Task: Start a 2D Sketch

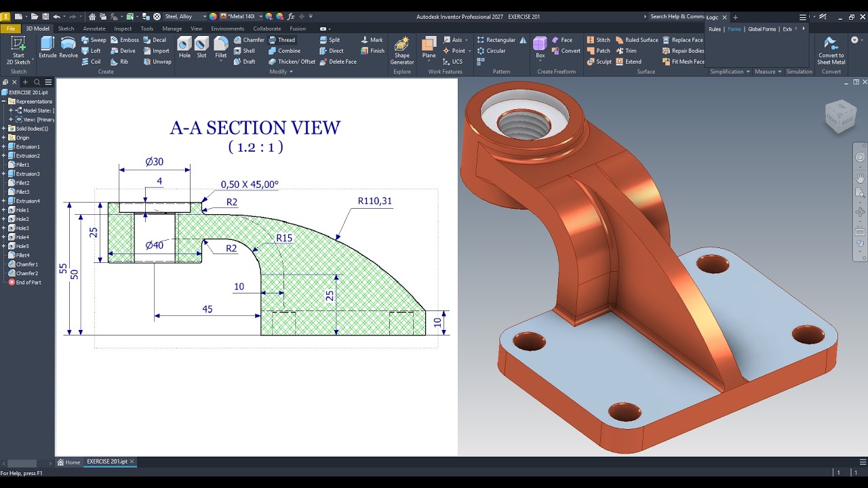Action: [x=18, y=51]
